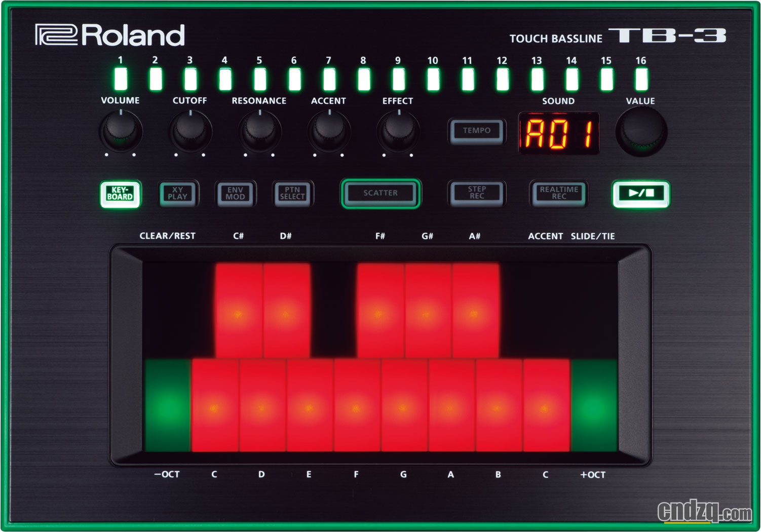Select step 3 indicator
Viewport: 761px width, 532px height.
190,79
